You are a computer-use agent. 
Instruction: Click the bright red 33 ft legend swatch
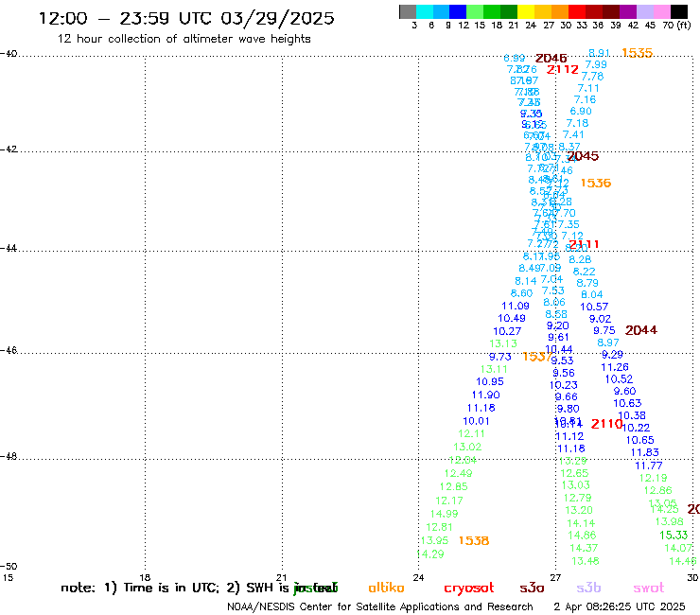pos(577,11)
